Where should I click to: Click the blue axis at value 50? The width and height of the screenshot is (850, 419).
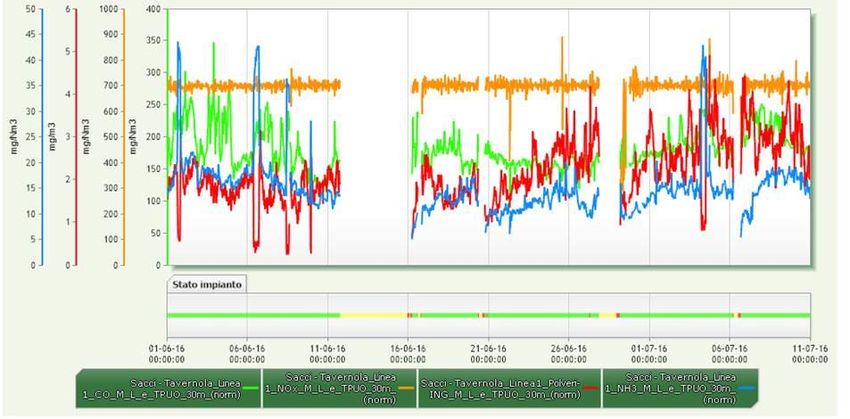click(32, 9)
